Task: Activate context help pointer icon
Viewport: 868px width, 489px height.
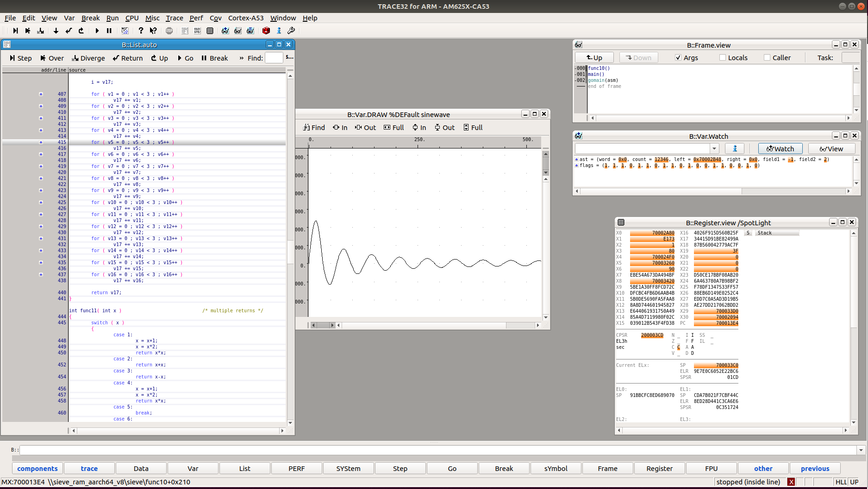Action: (x=153, y=31)
